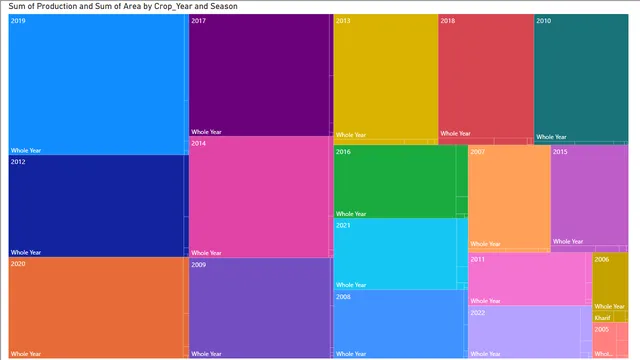Click the 2011 year label
The image size is (640, 360).
coord(478,259)
